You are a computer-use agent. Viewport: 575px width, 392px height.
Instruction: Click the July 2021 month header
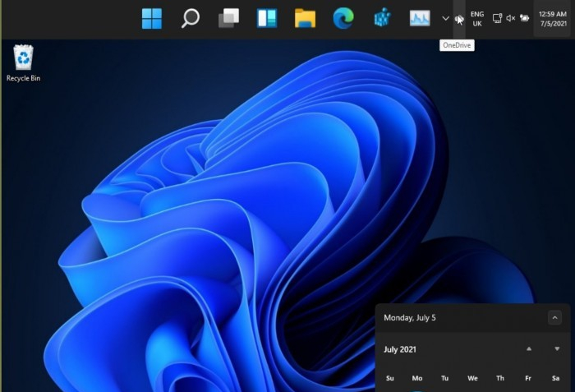400,349
